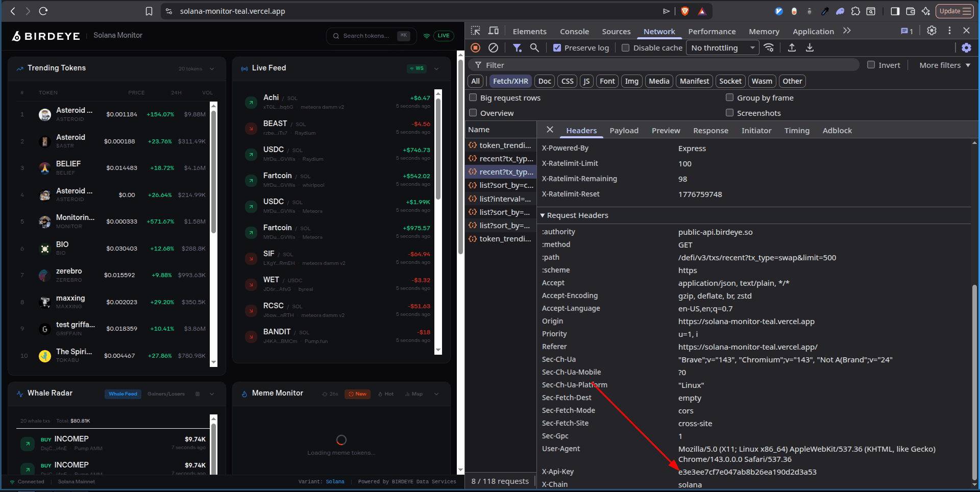Open Leo AI sparkle icon
Viewport: 980px width, 492px height.
coord(925,11)
